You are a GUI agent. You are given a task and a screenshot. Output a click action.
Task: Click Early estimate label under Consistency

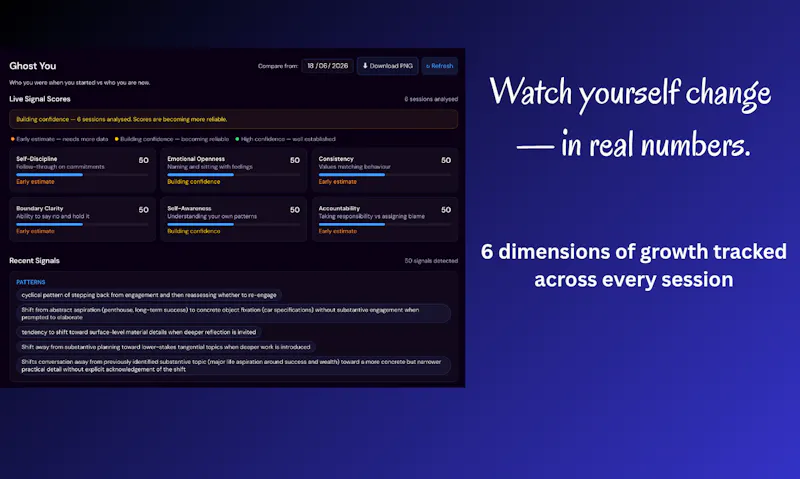pyautogui.click(x=338, y=182)
